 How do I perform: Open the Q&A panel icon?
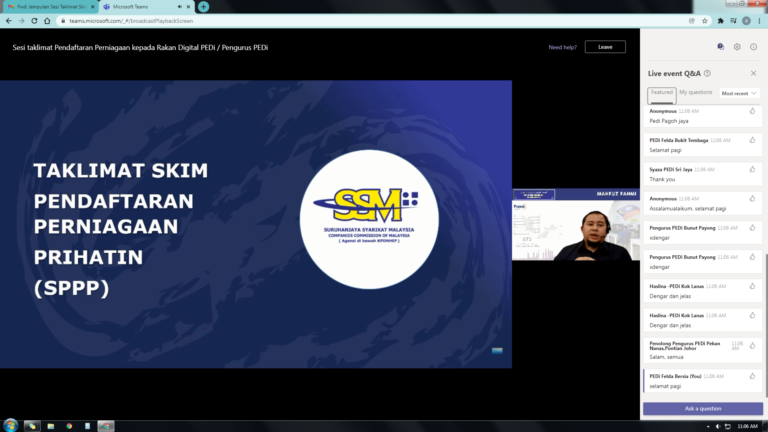(x=720, y=47)
